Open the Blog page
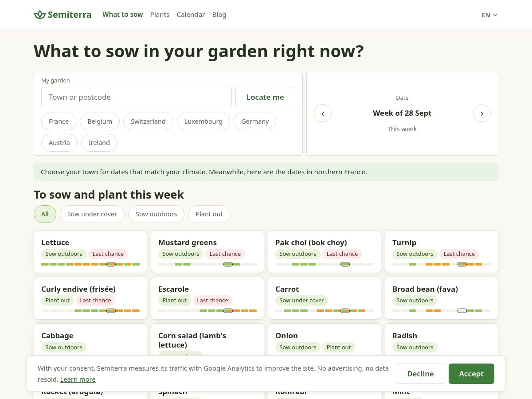 click(219, 15)
